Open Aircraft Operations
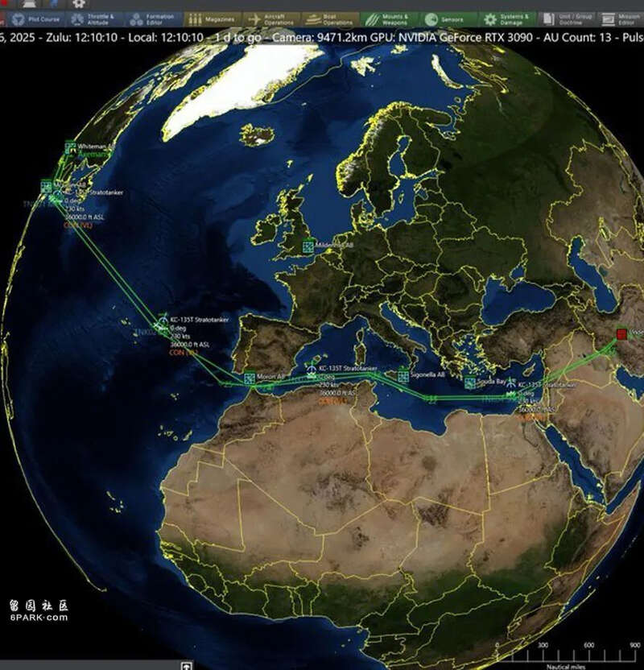Image resolution: width=644 pixels, height=670 pixels. point(271,19)
